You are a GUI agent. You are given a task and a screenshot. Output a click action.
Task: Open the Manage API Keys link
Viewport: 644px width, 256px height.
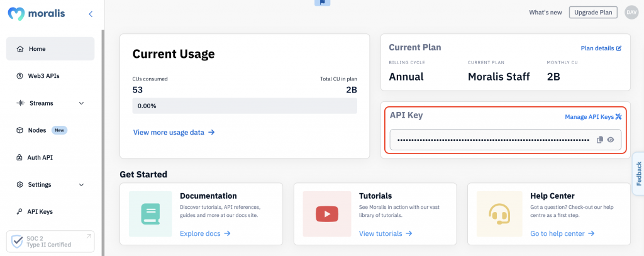pyautogui.click(x=593, y=117)
